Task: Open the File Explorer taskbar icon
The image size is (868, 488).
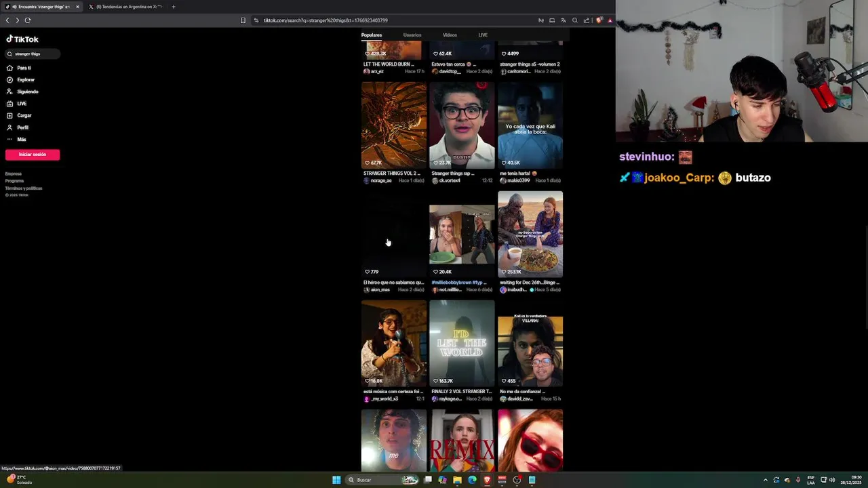Action: pyautogui.click(x=457, y=480)
